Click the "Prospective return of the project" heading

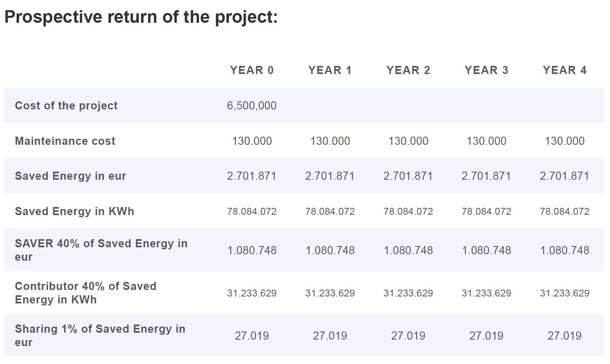click(x=141, y=17)
